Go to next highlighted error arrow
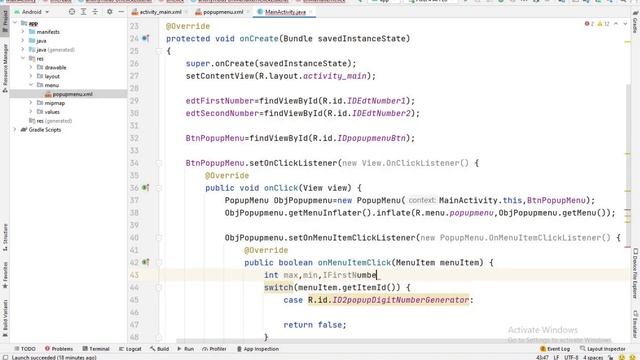640x360 pixels. [625, 24]
